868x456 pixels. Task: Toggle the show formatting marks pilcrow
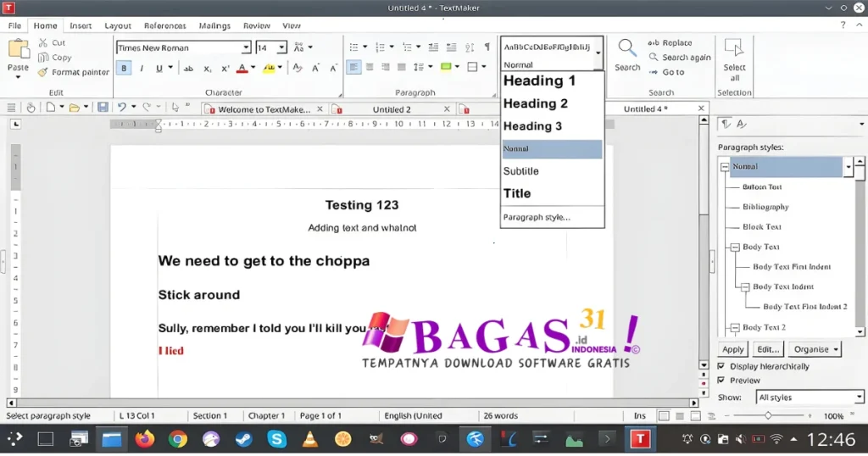click(487, 47)
